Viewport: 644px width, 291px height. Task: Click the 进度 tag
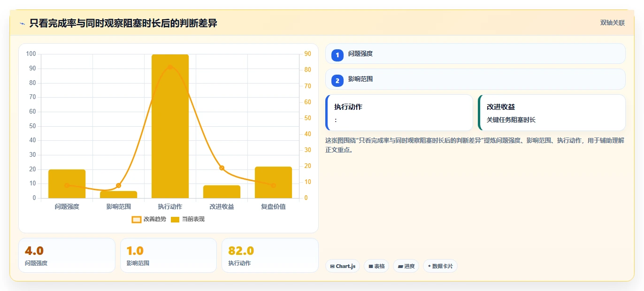(406, 266)
